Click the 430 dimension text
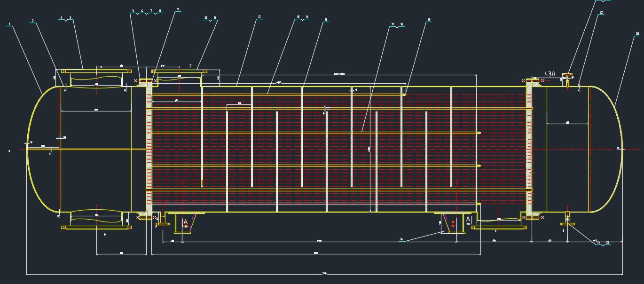The width and height of the screenshot is (644, 284). click(550, 74)
